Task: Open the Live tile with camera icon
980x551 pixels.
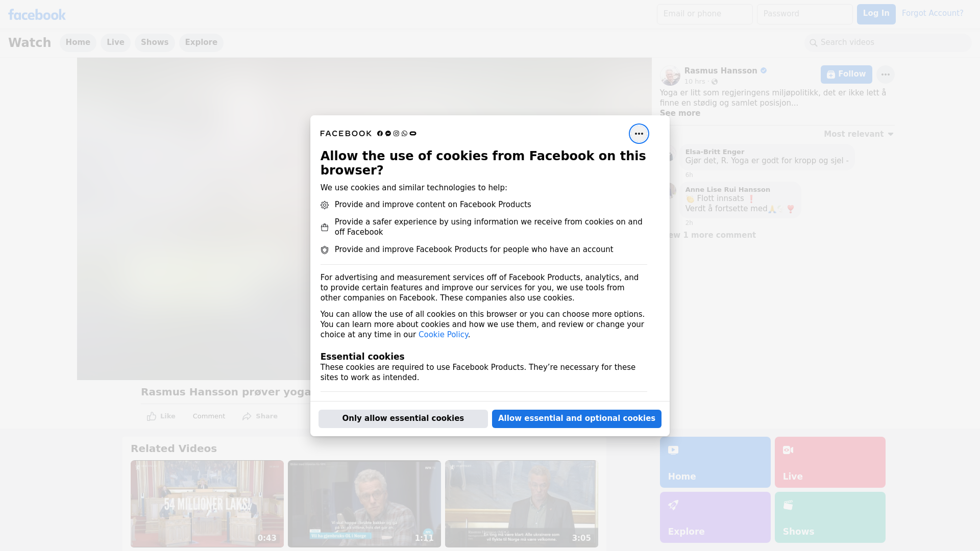Action: (x=829, y=462)
